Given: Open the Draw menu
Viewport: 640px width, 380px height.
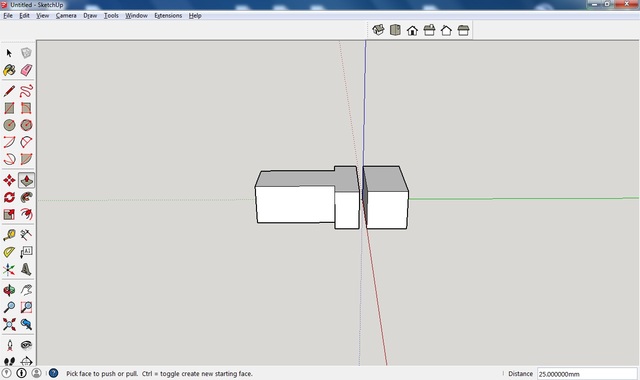Looking at the screenshot, I should pyautogui.click(x=90, y=16).
